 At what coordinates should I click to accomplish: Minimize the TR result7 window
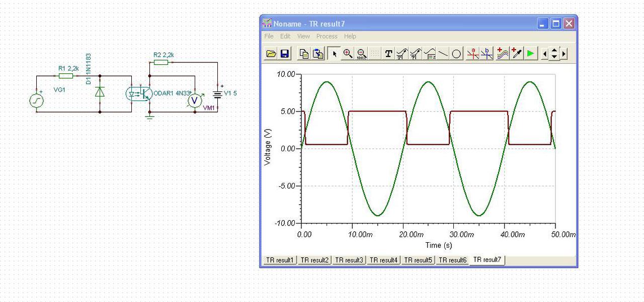coord(543,24)
